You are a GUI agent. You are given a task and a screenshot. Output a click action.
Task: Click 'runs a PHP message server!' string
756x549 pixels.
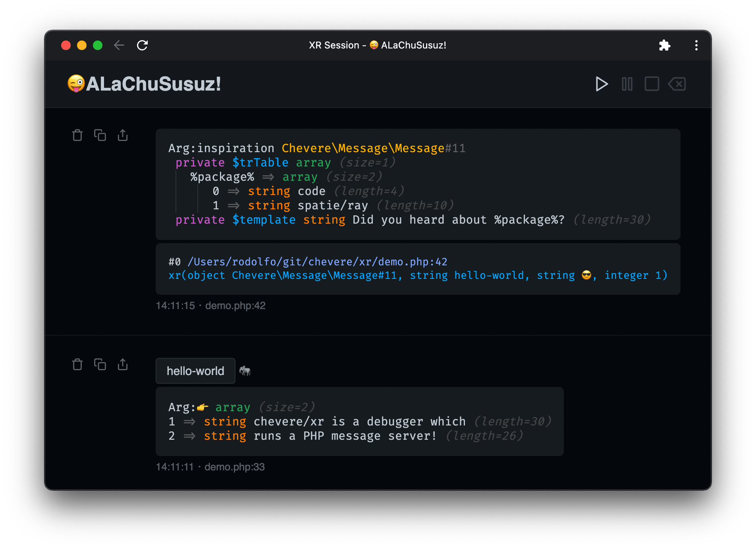point(345,436)
